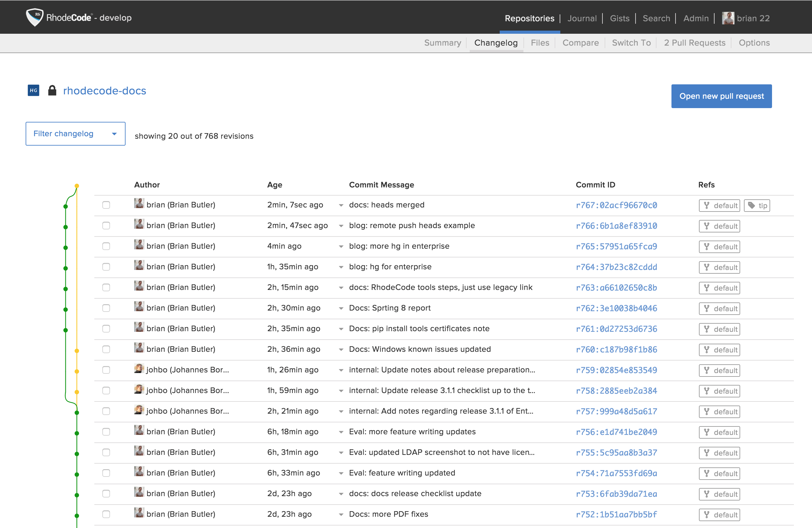Click the default branch badge on r767
The height and width of the screenshot is (528, 812).
tap(719, 206)
